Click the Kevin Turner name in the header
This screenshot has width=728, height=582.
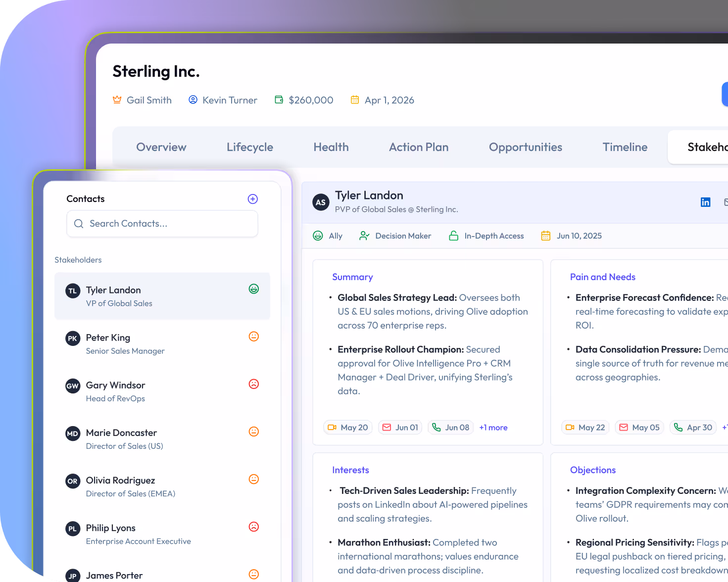[230, 100]
